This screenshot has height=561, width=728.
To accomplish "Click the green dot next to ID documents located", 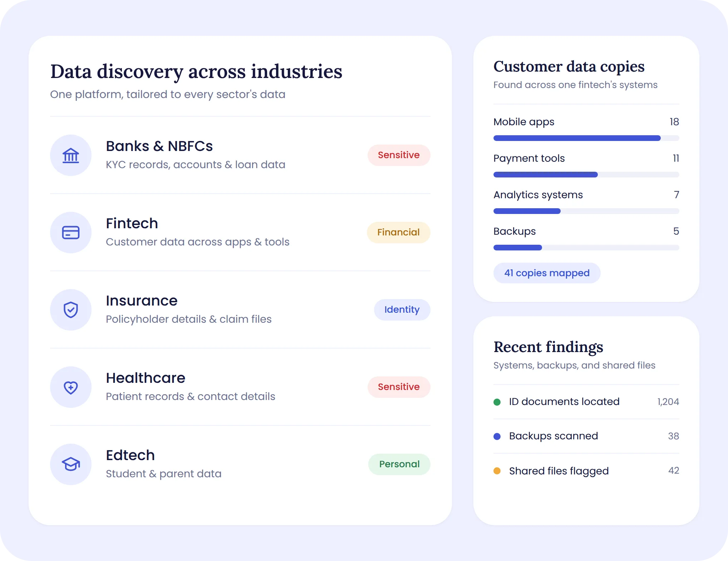I will pyautogui.click(x=497, y=402).
